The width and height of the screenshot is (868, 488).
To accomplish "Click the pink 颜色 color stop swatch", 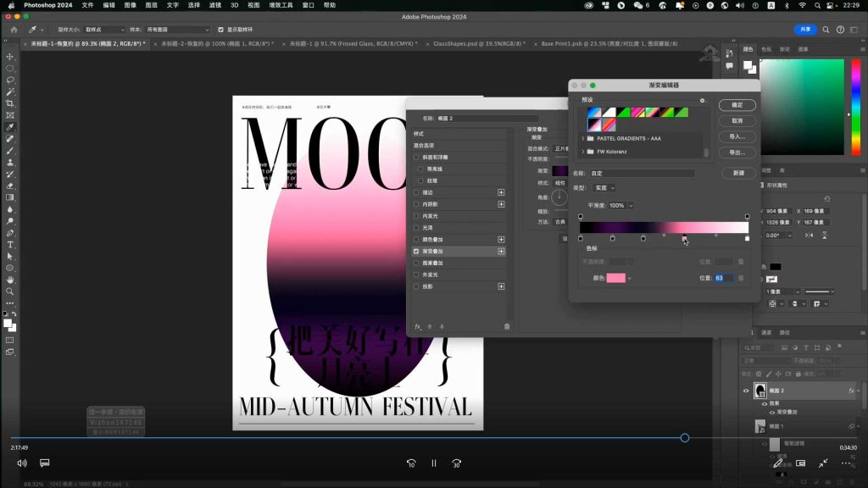I will [x=615, y=278].
